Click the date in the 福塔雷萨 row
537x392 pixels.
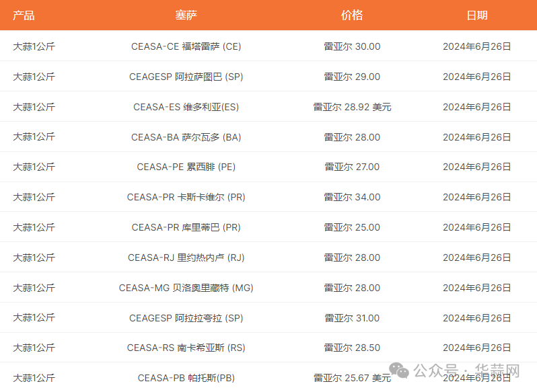click(x=476, y=46)
